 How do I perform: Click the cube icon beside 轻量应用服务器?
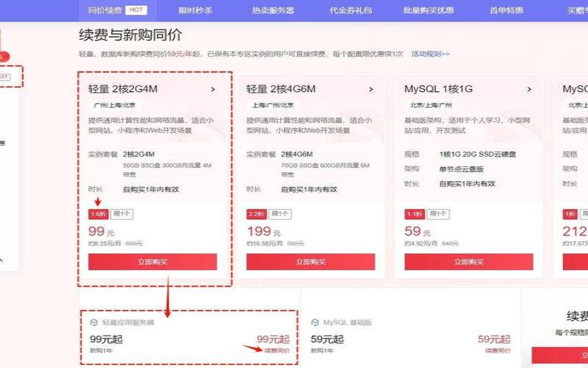[x=94, y=322]
